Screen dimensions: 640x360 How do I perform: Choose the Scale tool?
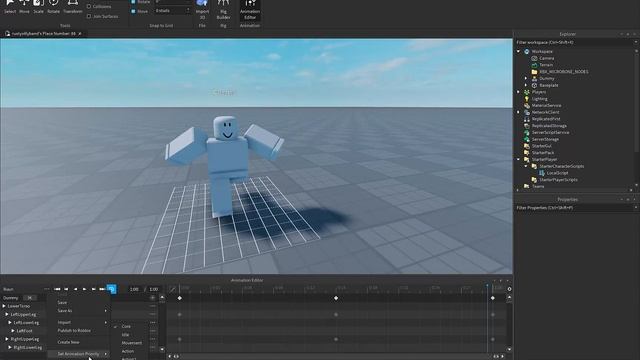click(38, 6)
